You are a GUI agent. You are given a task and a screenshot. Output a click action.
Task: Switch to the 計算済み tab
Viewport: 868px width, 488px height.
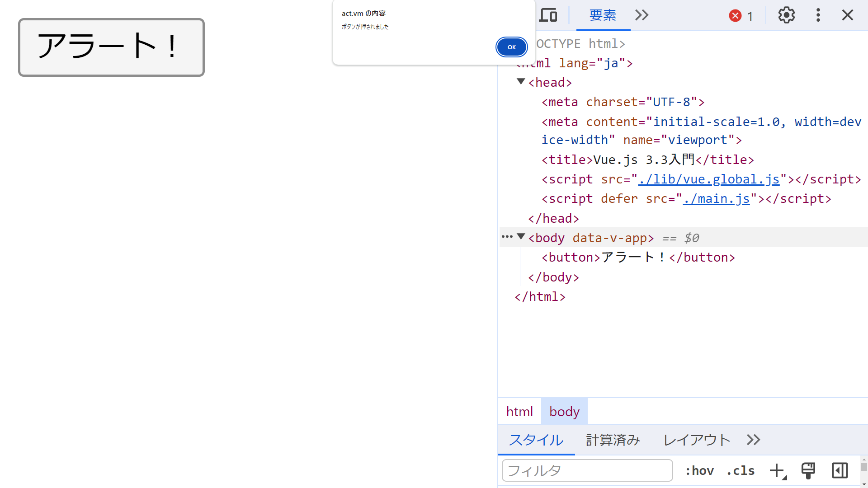tap(613, 440)
